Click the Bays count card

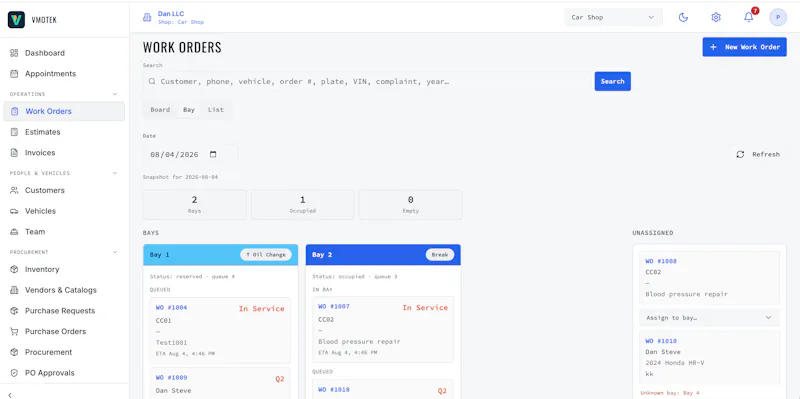(x=194, y=205)
